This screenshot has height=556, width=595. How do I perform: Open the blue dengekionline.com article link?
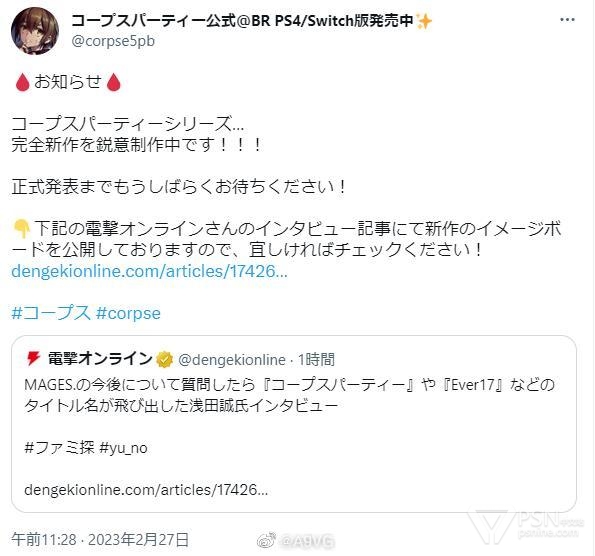[150, 271]
